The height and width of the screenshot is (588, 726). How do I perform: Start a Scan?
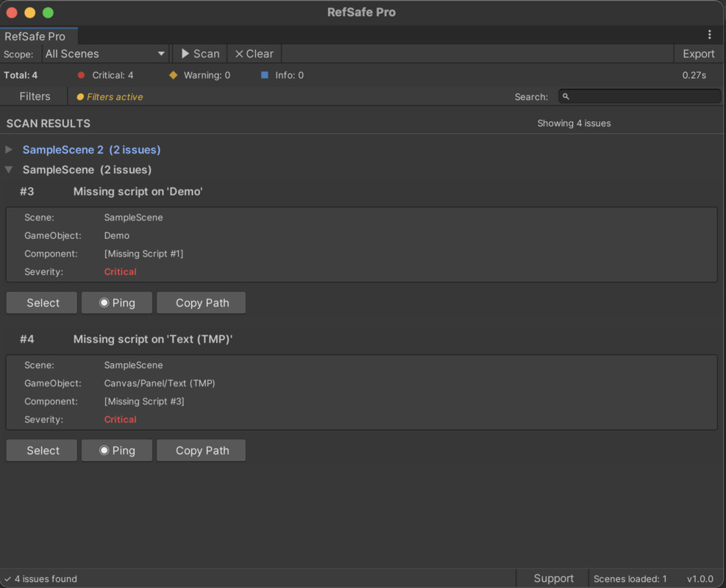200,54
